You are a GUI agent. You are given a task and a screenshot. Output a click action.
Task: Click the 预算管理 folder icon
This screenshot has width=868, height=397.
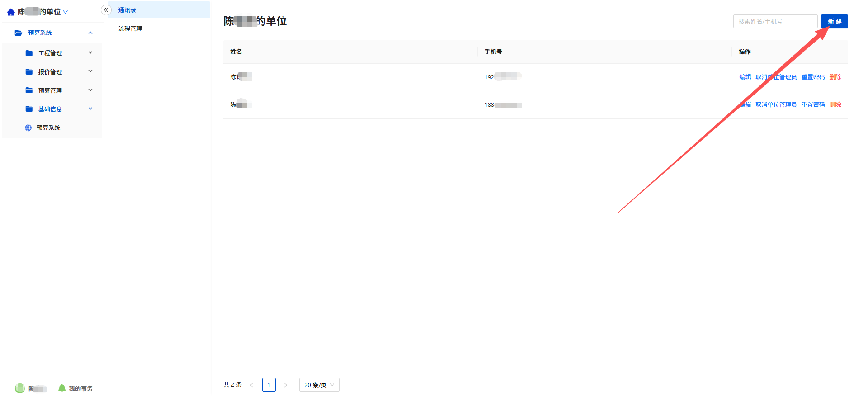click(x=29, y=90)
